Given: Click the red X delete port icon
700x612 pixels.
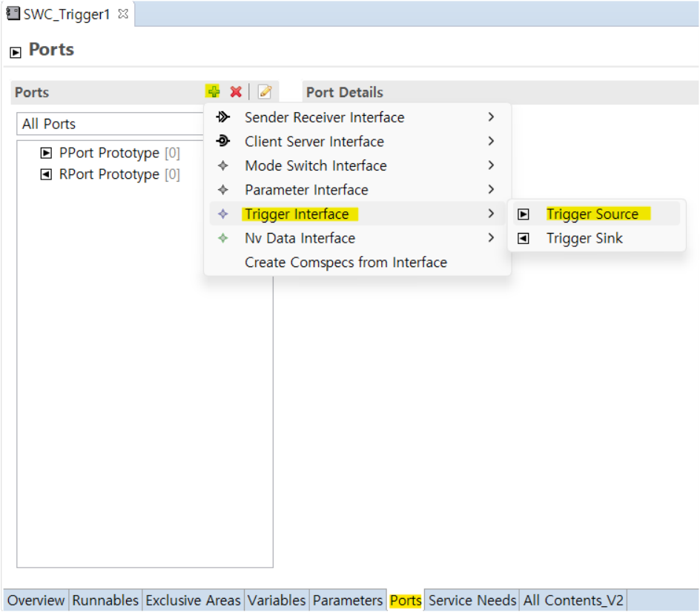Looking at the screenshot, I should click(x=236, y=91).
